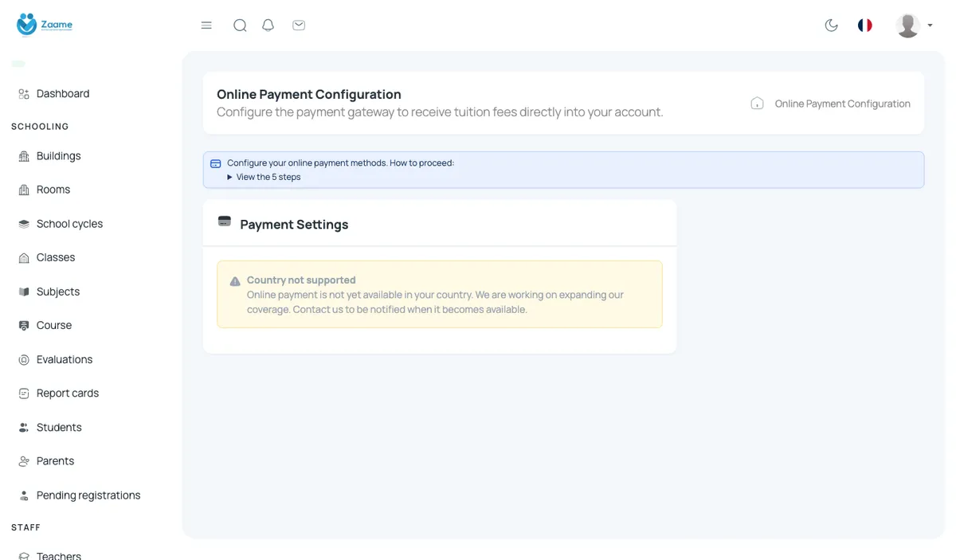956x560 pixels.
Task: Click the Payment Settings card icon
Action: click(225, 221)
